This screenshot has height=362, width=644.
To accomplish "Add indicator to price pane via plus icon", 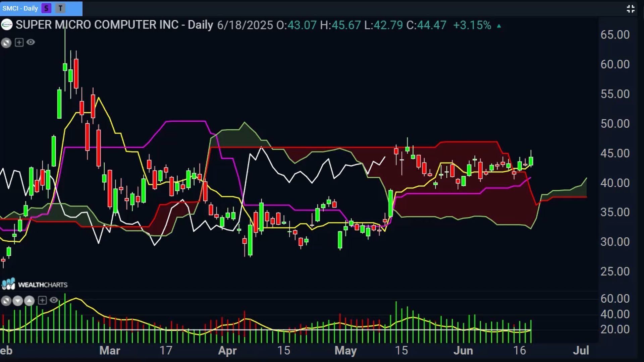I will 19,42.
